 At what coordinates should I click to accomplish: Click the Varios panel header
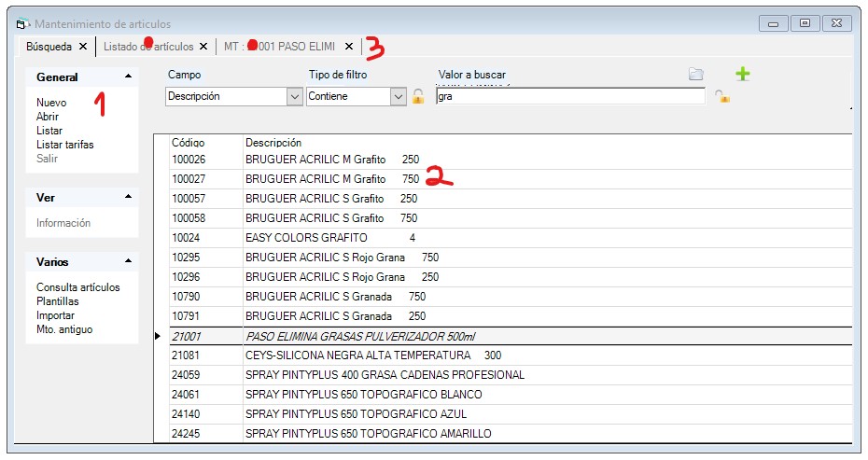point(82,261)
